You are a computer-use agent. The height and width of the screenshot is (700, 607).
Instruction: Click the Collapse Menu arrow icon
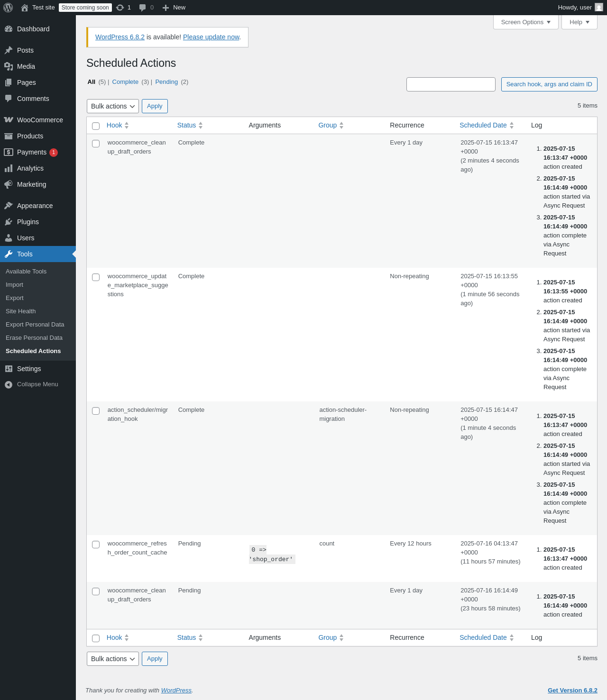click(x=9, y=384)
